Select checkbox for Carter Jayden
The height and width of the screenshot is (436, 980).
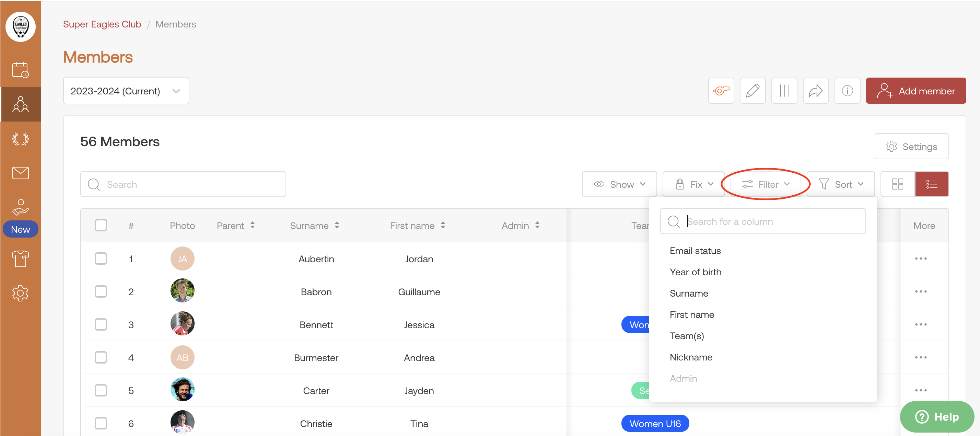tap(101, 390)
